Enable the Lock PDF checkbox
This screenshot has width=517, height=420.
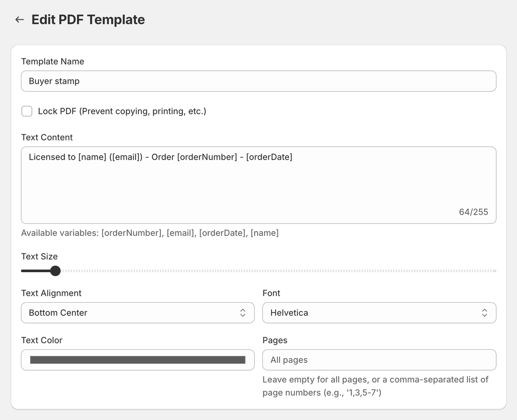pos(27,111)
